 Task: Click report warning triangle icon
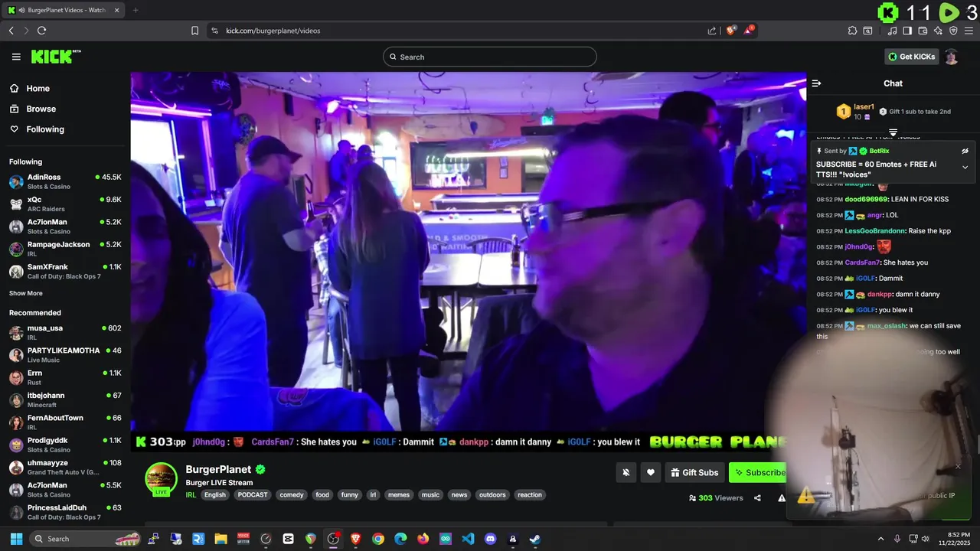coord(782,497)
